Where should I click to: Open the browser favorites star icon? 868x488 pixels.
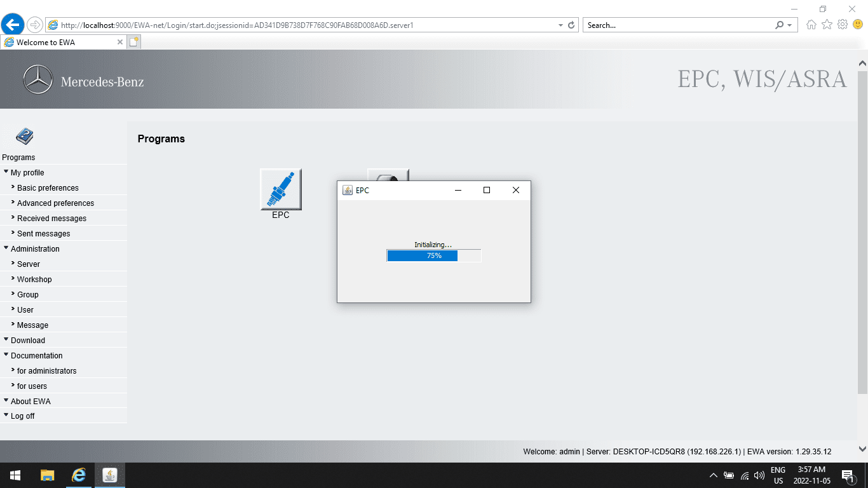827,25
